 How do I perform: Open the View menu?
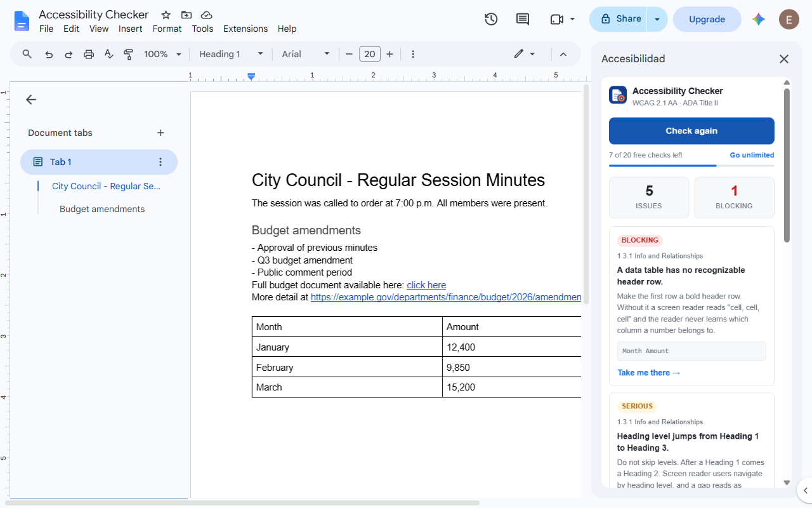point(99,29)
